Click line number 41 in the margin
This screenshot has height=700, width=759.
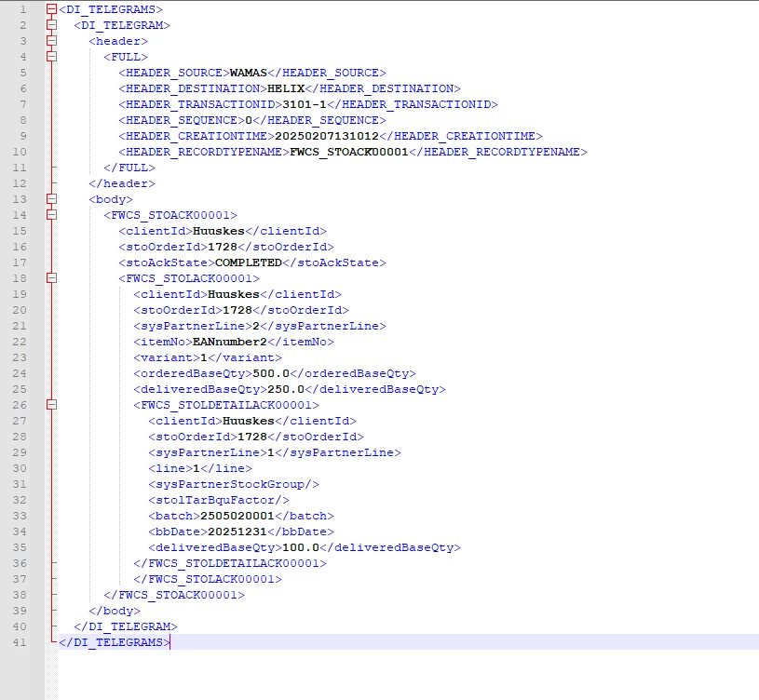click(x=20, y=642)
